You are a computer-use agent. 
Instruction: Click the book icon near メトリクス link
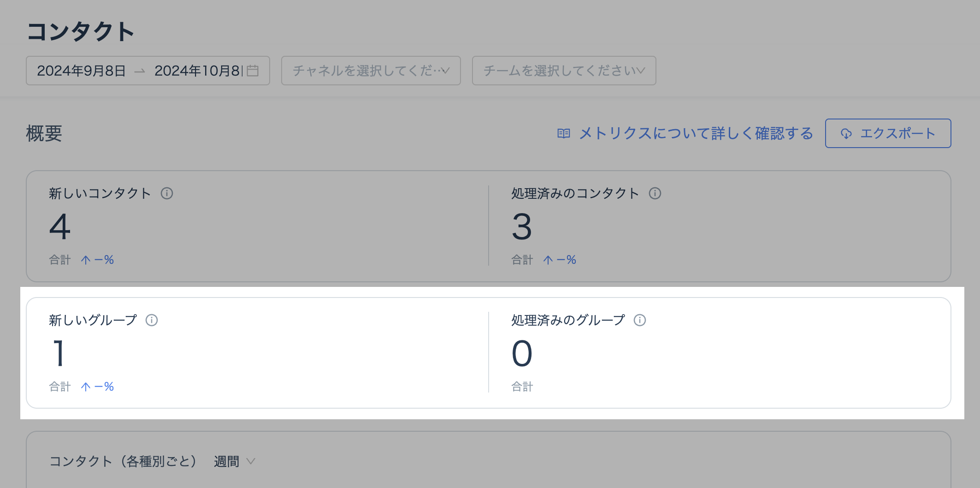coord(564,134)
